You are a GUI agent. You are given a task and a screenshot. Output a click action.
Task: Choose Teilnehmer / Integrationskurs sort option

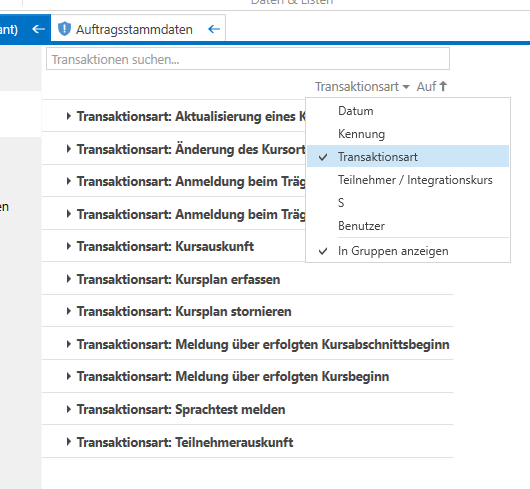point(408,180)
